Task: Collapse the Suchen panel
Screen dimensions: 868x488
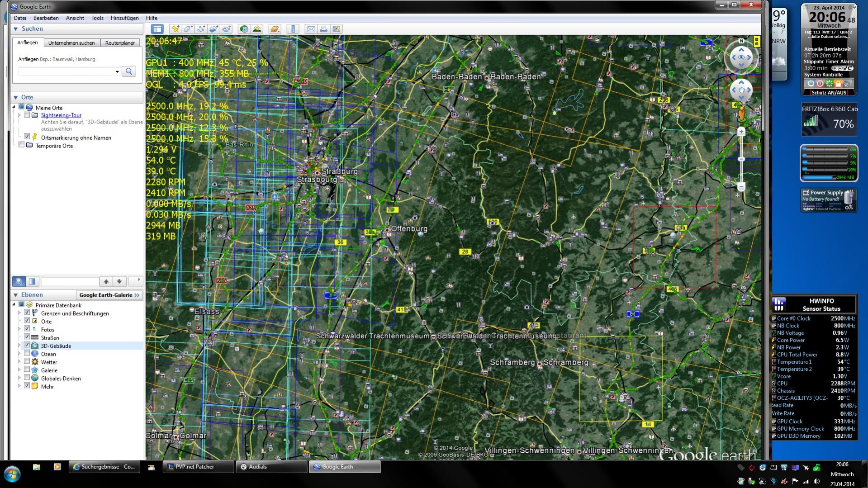Action: pyautogui.click(x=16, y=29)
